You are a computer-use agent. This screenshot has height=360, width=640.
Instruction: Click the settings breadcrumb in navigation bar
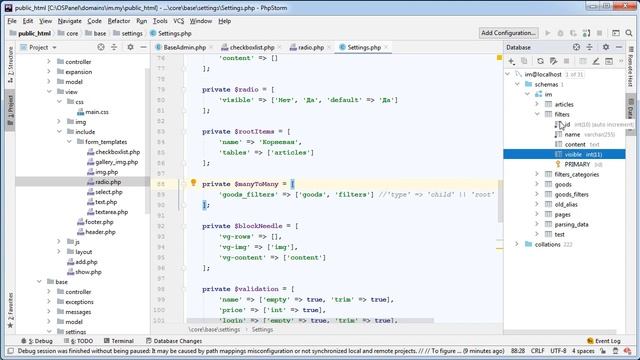(131, 33)
